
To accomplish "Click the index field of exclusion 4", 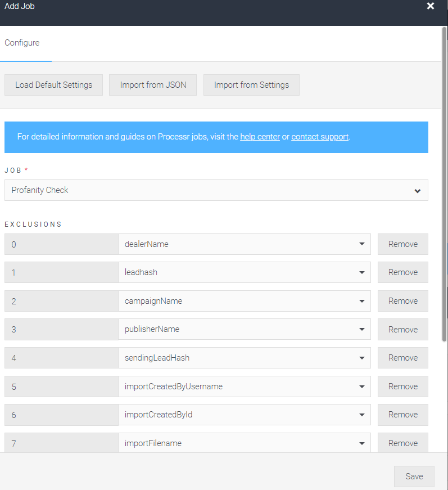I will tap(61, 358).
